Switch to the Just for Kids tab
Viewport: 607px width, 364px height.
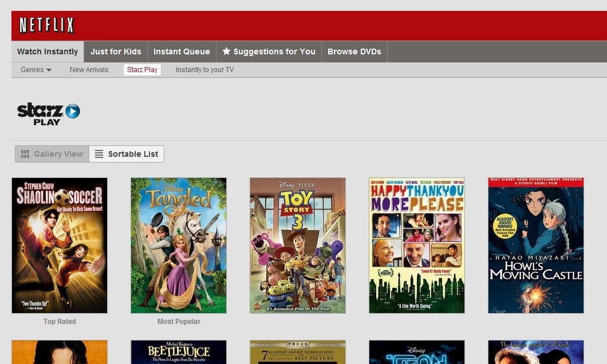116,52
